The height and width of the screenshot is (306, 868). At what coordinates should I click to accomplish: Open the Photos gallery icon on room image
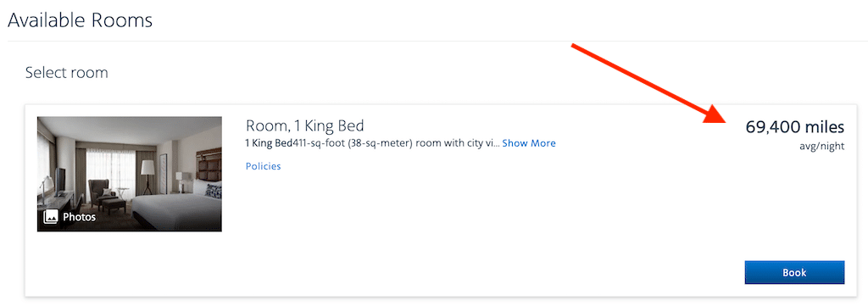tap(51, 217)
